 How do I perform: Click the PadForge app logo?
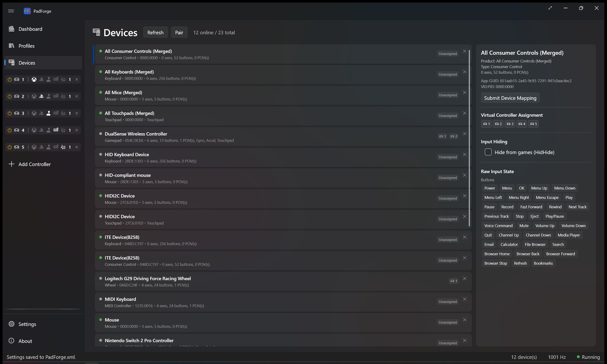[27, 11]
